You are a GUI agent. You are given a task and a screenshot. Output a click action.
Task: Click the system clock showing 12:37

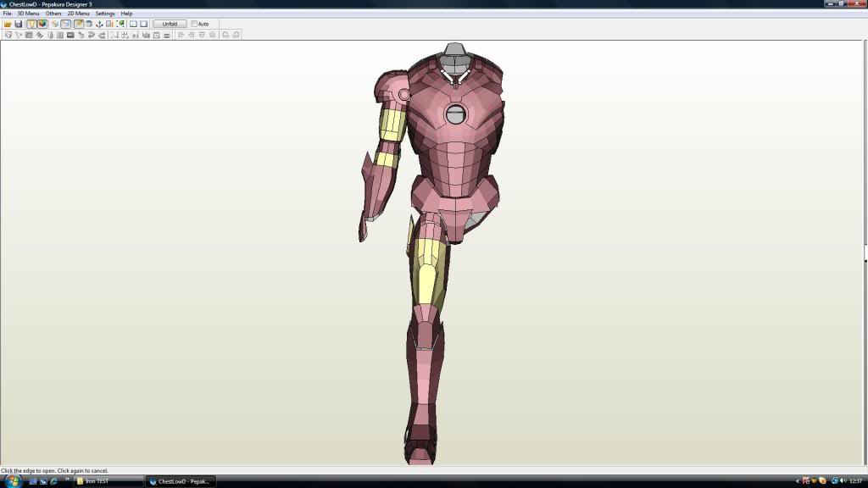click(856, 481)
